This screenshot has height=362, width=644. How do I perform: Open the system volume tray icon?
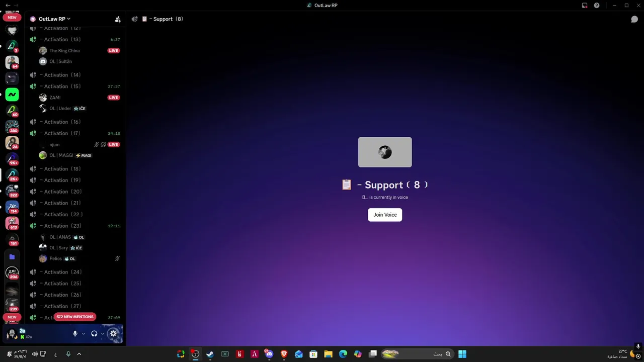tap(34, 354)
